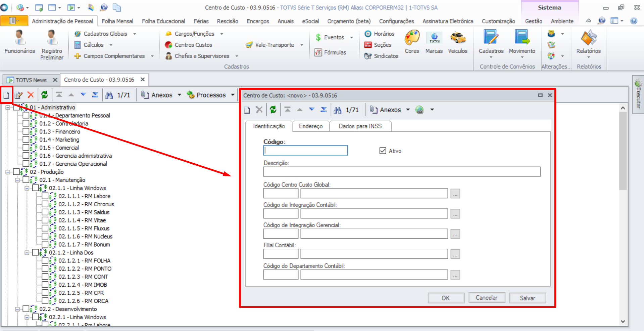
Task: Open lookup for Código do Departamento Contábil
Action: [x=455, y=275]
